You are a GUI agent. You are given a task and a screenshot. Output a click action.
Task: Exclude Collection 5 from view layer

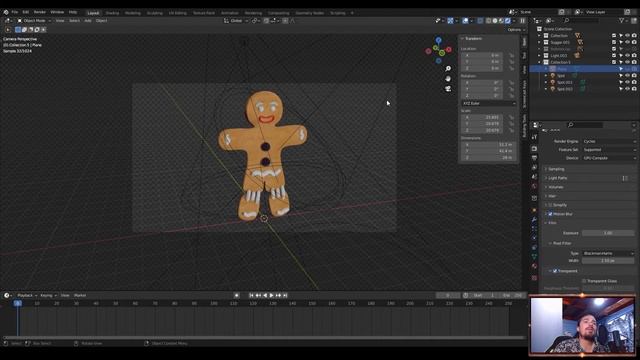[x=614, y=62]
